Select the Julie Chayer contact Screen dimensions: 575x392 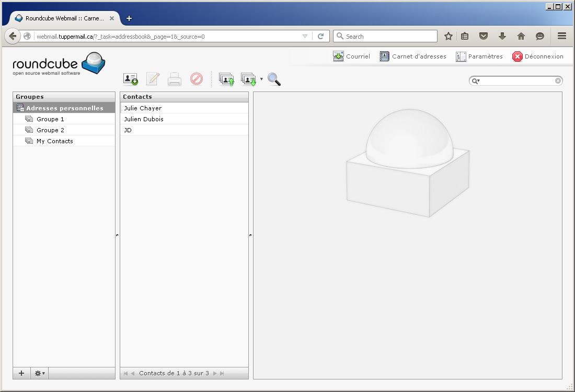click(x=143, y=108)
